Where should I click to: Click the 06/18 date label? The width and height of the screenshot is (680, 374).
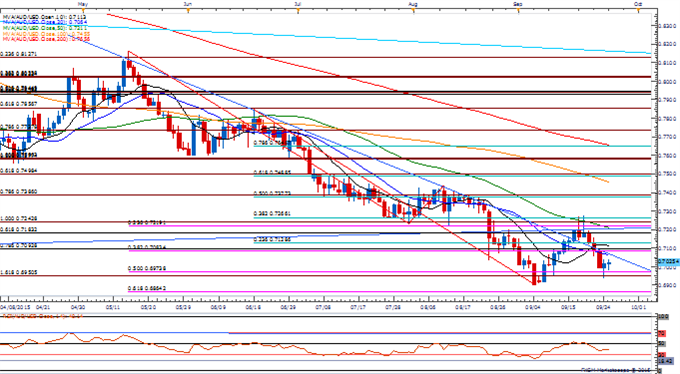tap(253, 306)
